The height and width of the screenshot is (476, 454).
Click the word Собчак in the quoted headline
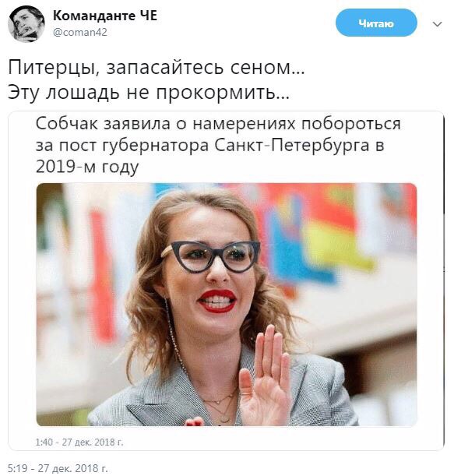[66, 124]
